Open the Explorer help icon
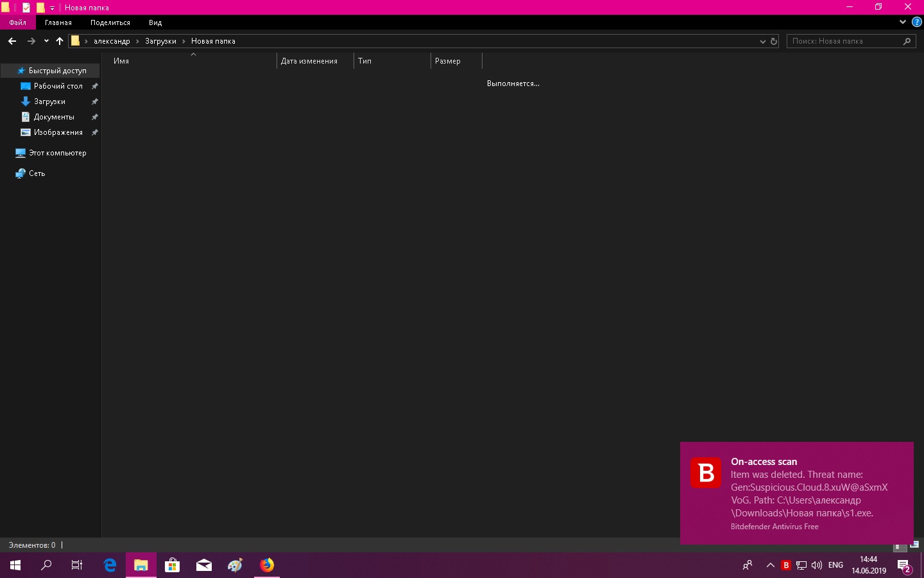924x578 pixels. pos(916,22)
